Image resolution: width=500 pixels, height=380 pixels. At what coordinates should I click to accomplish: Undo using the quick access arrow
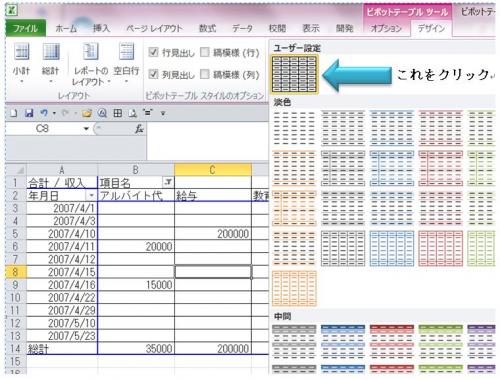click(x=44, y=113)
